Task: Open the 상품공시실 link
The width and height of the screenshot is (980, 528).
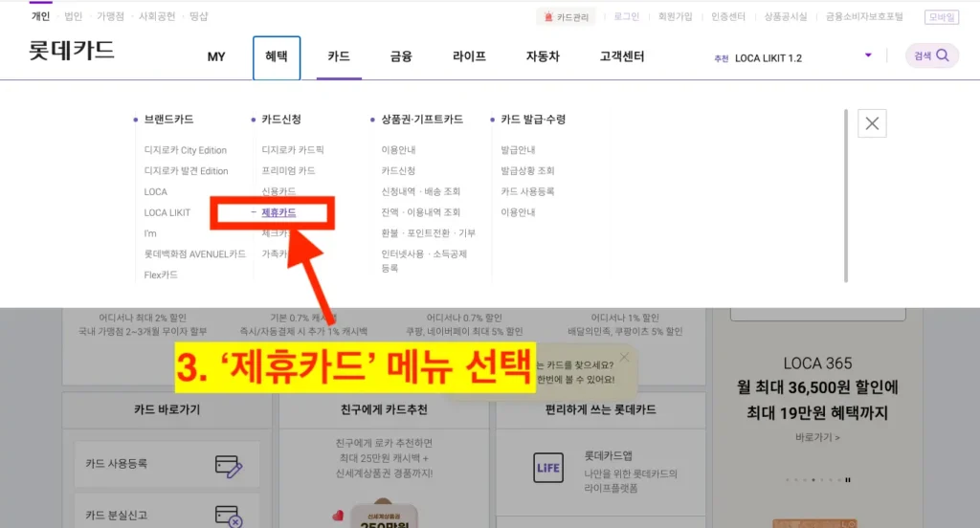Action: [x=786, y=17]
